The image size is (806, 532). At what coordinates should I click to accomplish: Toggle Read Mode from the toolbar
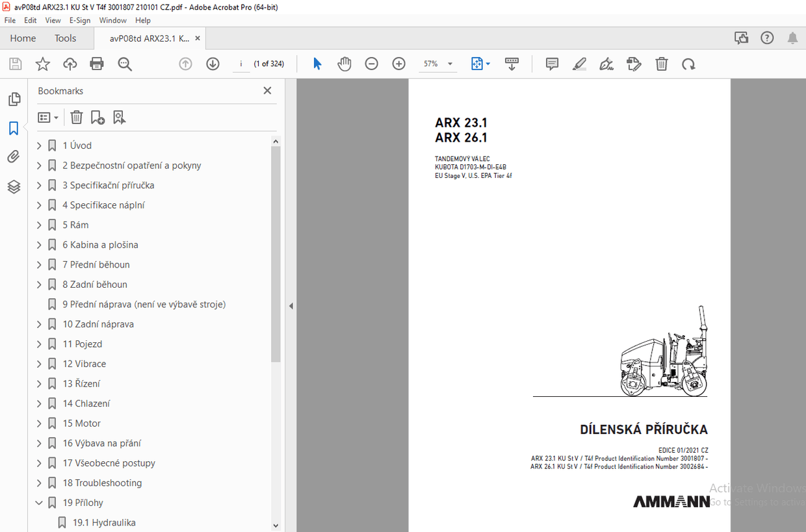(512, 64)
